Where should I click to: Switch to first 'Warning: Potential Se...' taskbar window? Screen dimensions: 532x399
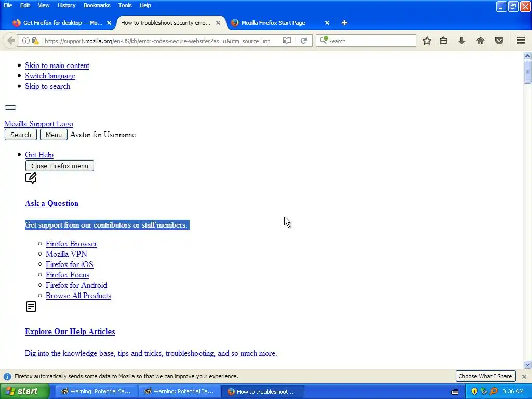(96, 392)
